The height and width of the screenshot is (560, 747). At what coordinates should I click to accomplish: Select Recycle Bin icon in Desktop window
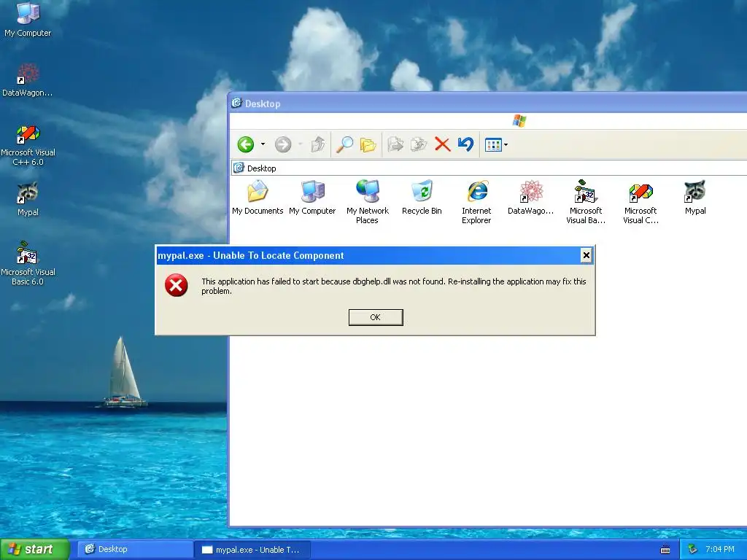(x=422, y=198)
